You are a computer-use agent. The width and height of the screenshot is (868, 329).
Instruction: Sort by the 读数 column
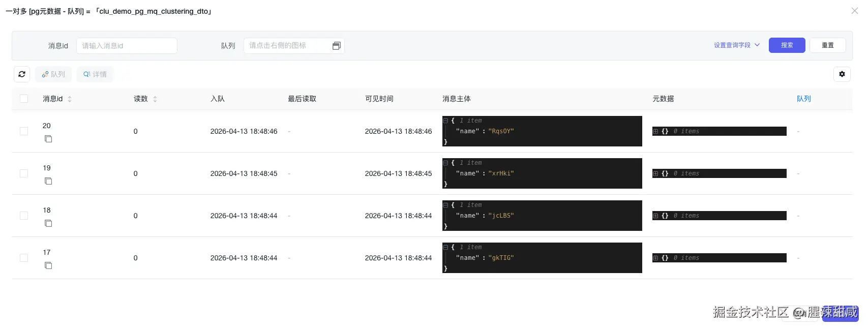[x=155, y=99]
